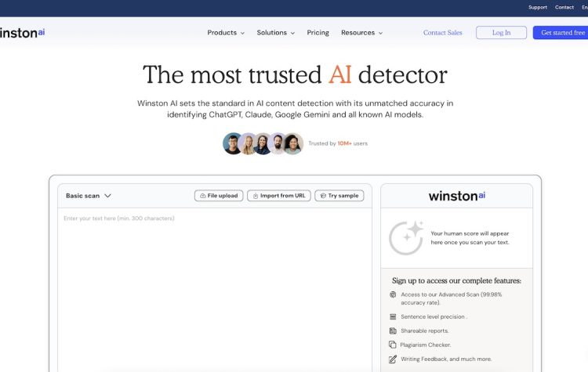Click the last user avatar on right
The image size is (588, 372).
click(293, 143)
